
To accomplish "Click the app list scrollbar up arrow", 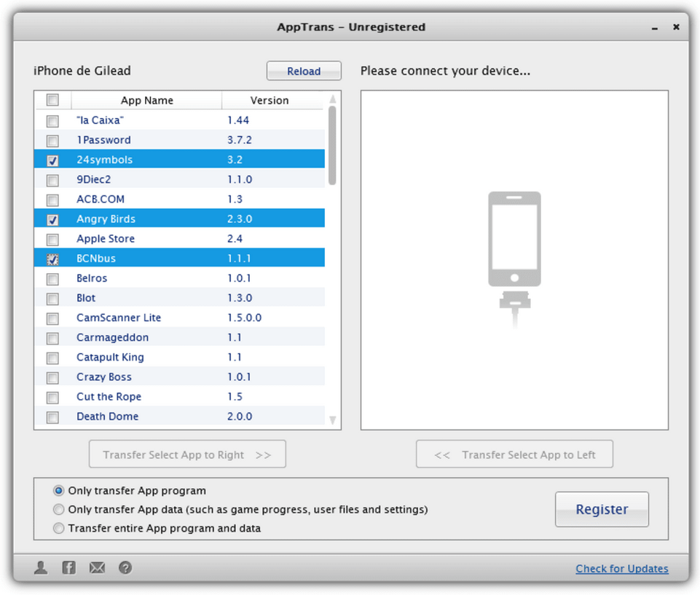I will point(333,98).
